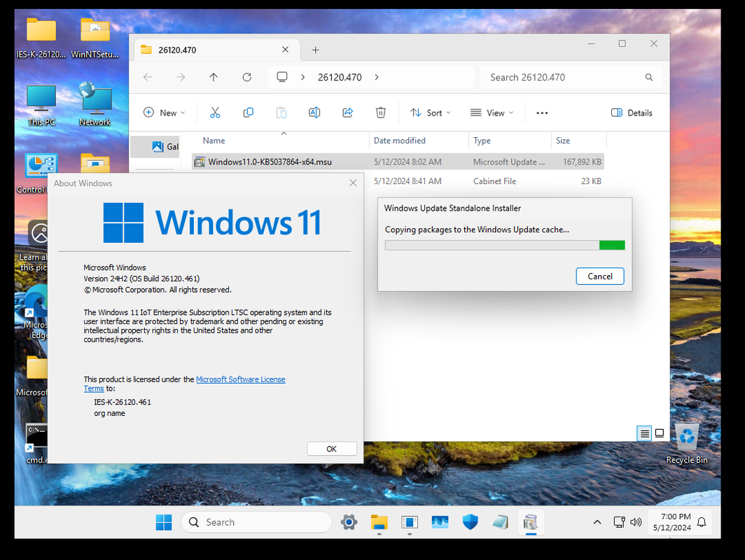Open the Recycle Bin desktop icon
745x560 pixels.
coord(687,444)
